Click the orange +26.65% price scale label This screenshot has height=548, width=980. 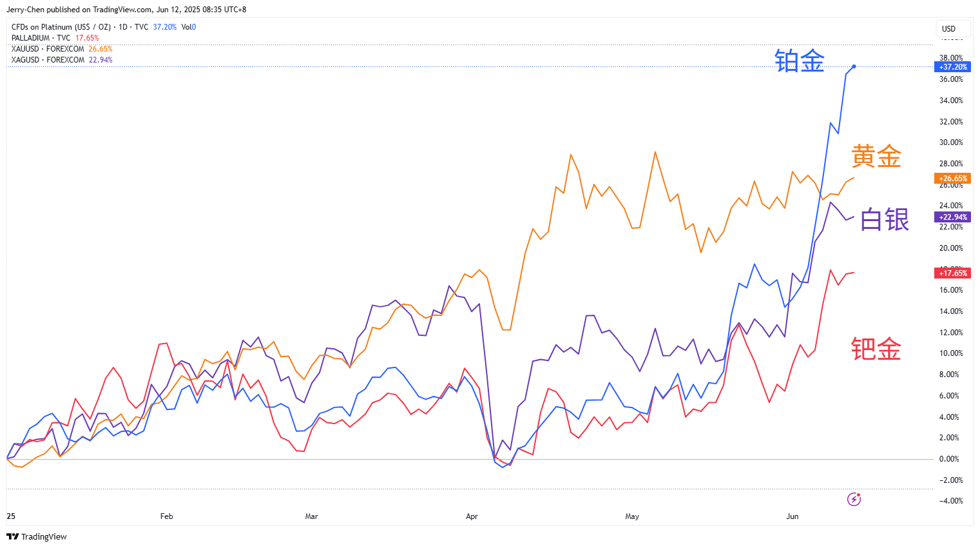(x=953, y=179)
